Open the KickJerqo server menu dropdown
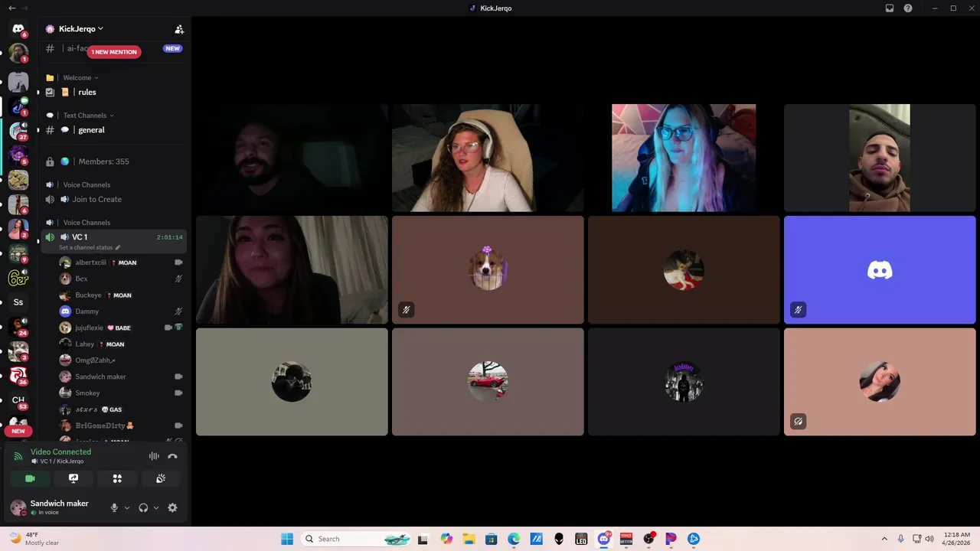This screenshot has height=551, width=980. (x=81, y=29)
